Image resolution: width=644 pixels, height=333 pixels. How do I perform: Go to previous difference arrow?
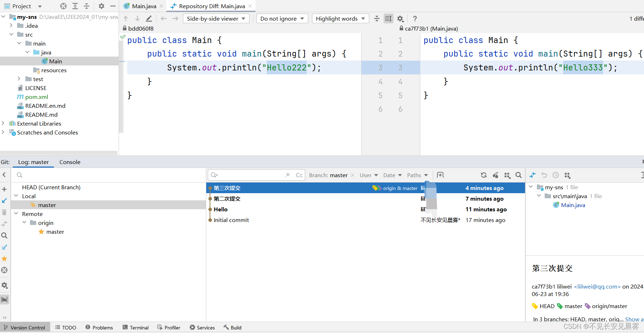tap(126, 18)
